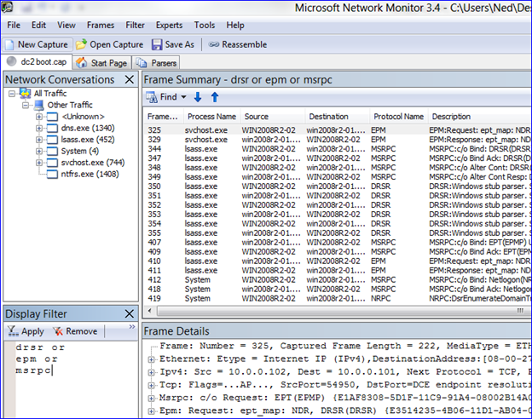Viewport: 532px width, 419px height.
Task: Open the Frames menu
Action: [x=101, y=25]
